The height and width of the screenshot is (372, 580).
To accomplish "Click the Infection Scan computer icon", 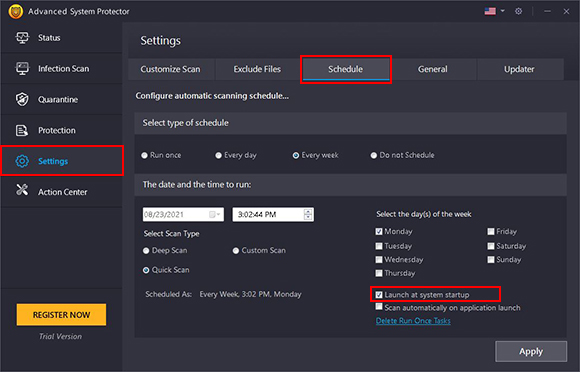I will [x=22, y=68].
